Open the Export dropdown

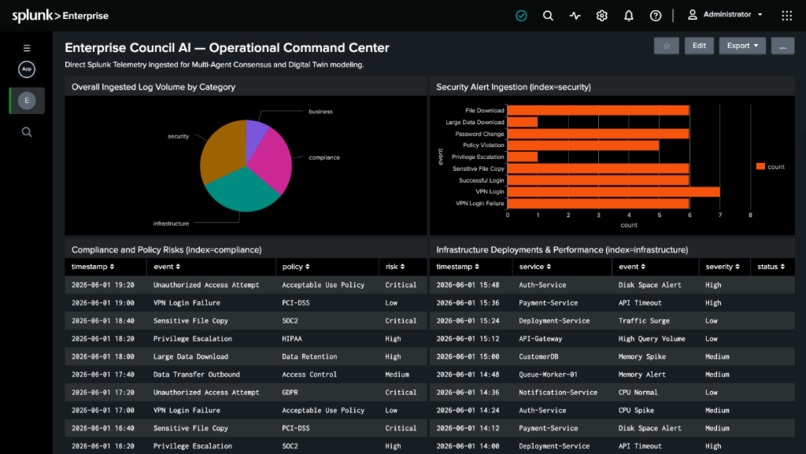pos(742,46)
